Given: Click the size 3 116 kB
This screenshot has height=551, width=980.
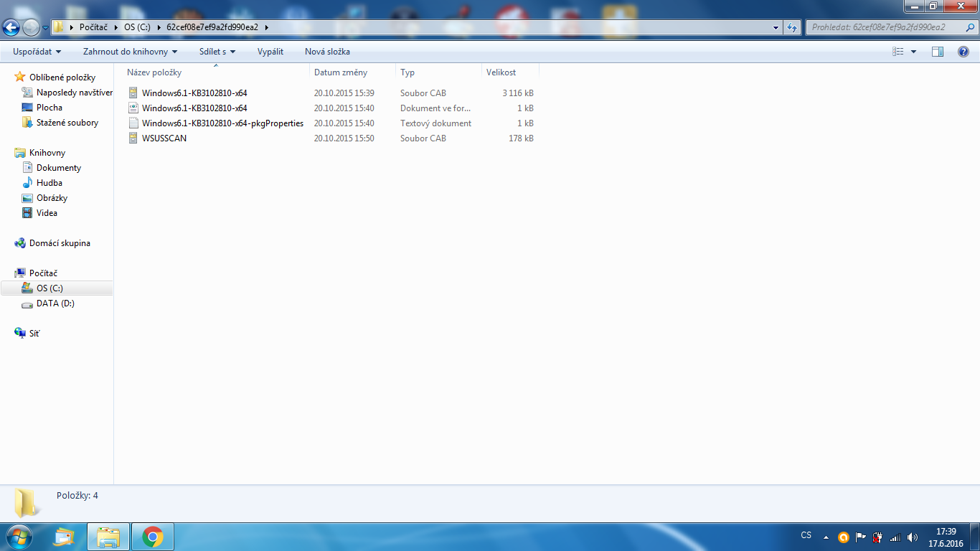Looking at the screenshot, I should [518, 93].
